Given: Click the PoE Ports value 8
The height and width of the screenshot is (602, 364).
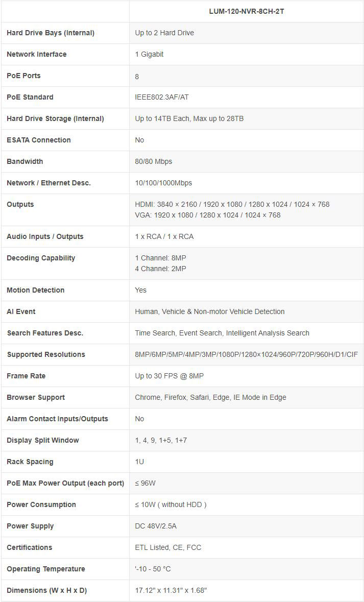Looking at the screenshot, I should point(137,77).
